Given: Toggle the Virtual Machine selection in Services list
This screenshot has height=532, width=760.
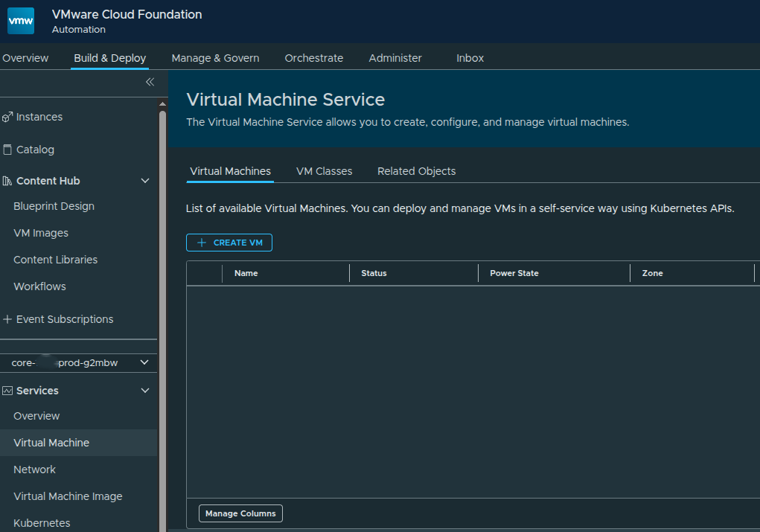Looking at the screenshot, I should 51,442.
